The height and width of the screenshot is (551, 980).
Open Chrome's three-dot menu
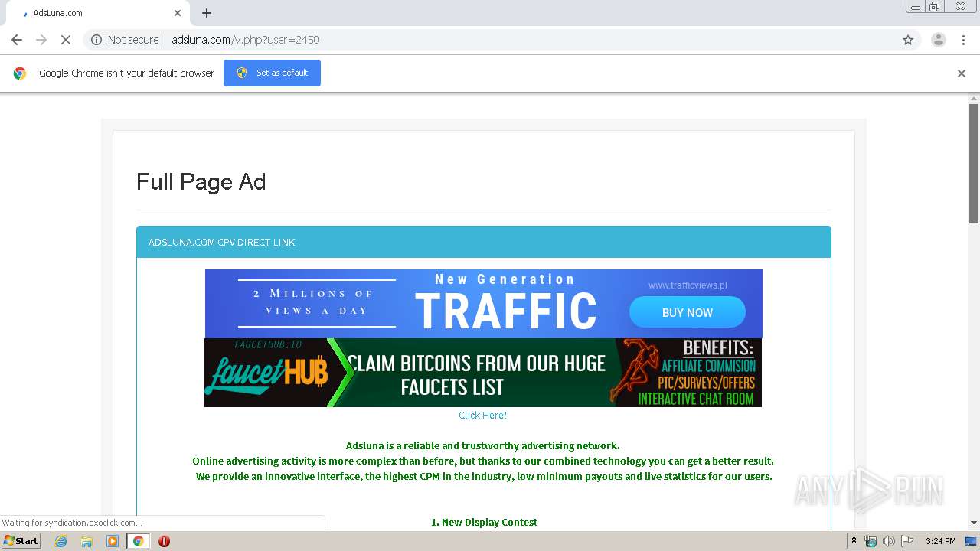pos(963,40)
